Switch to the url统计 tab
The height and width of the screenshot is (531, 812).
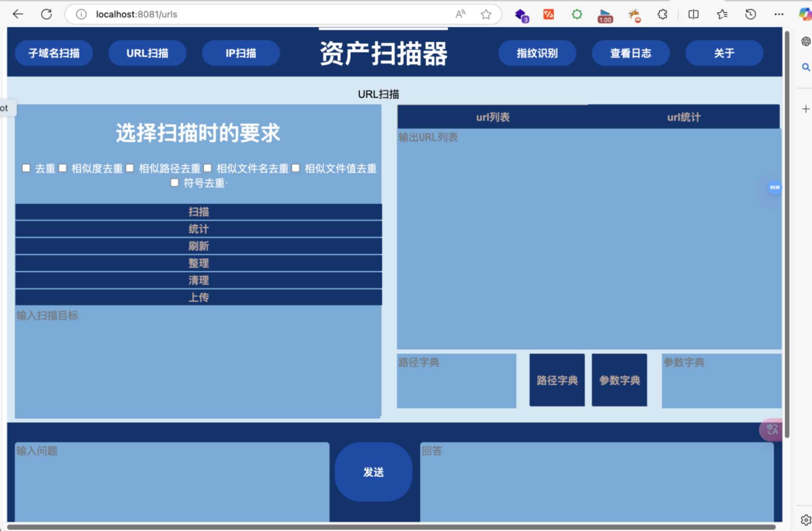684,117
